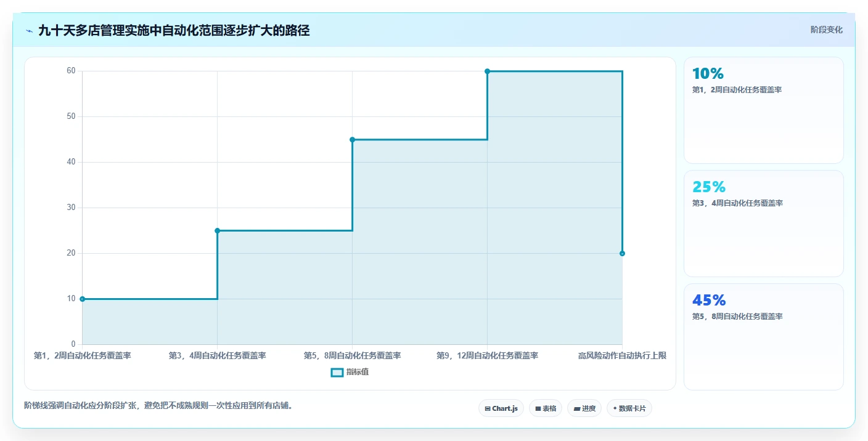
Task: Click x-axis label 第5，8周自动化任务覆盖率
Action: pos(352,356)
